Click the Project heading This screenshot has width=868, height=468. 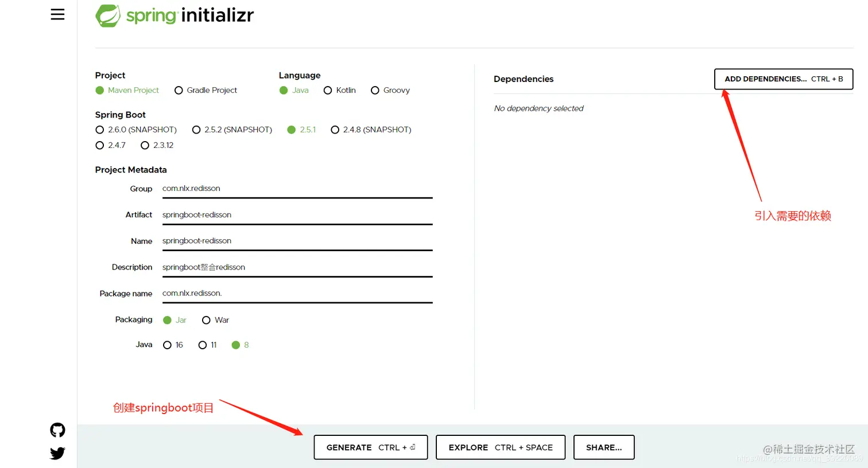tap(110, 75)
